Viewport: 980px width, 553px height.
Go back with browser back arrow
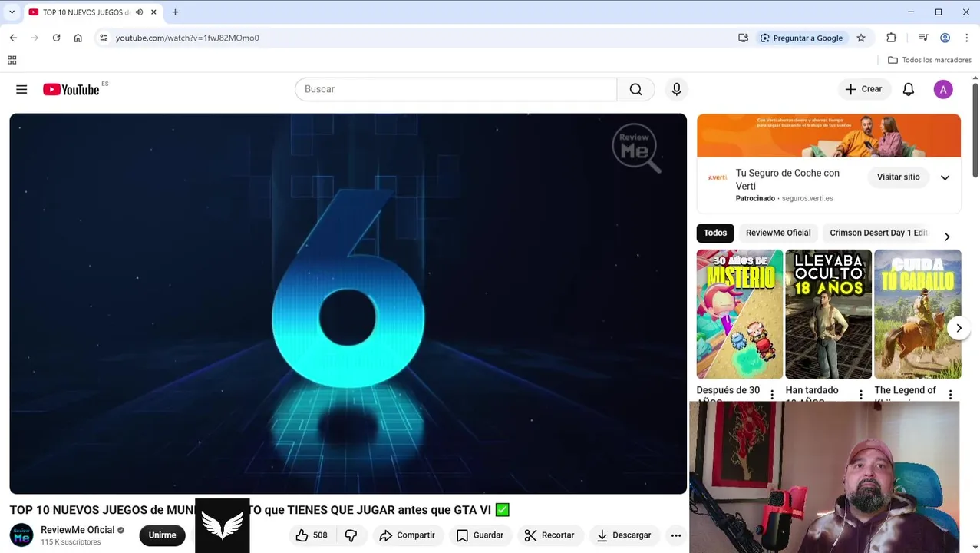[13, 38]
